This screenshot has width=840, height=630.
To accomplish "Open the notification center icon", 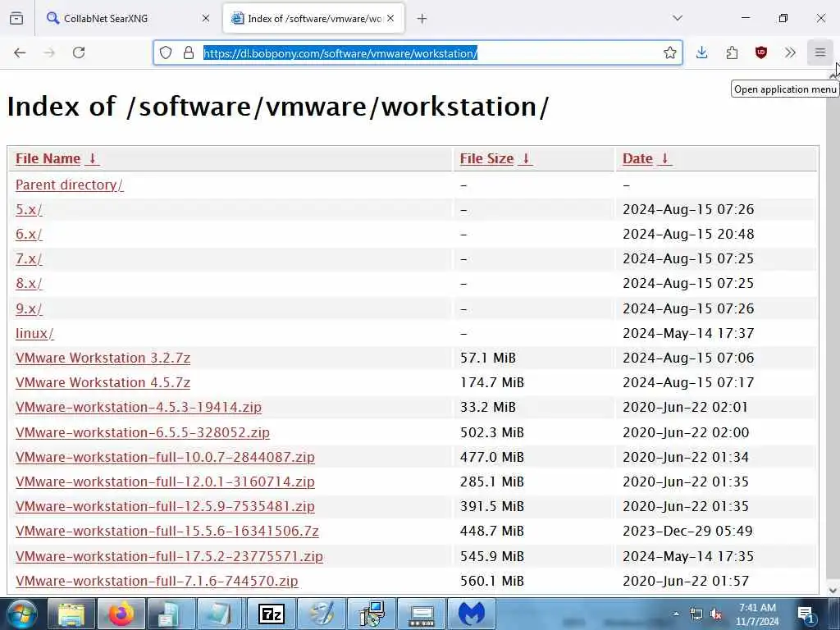I will pos(806,614).
